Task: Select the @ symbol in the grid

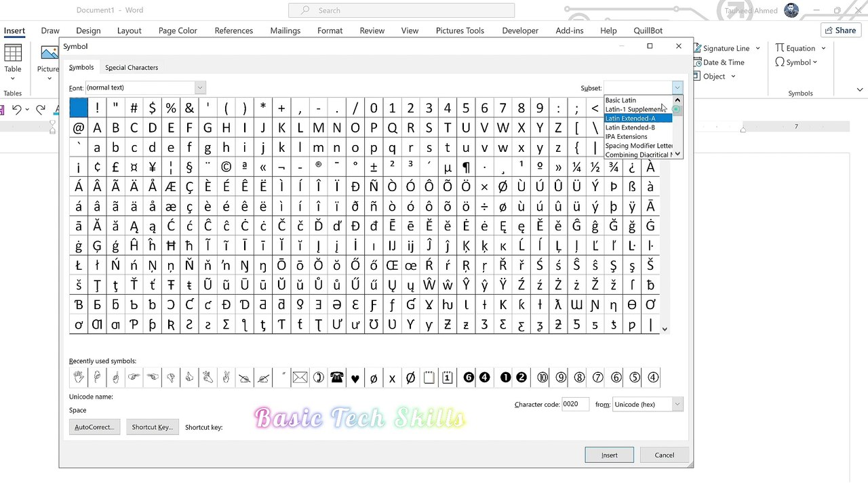Action: (79, 127)
